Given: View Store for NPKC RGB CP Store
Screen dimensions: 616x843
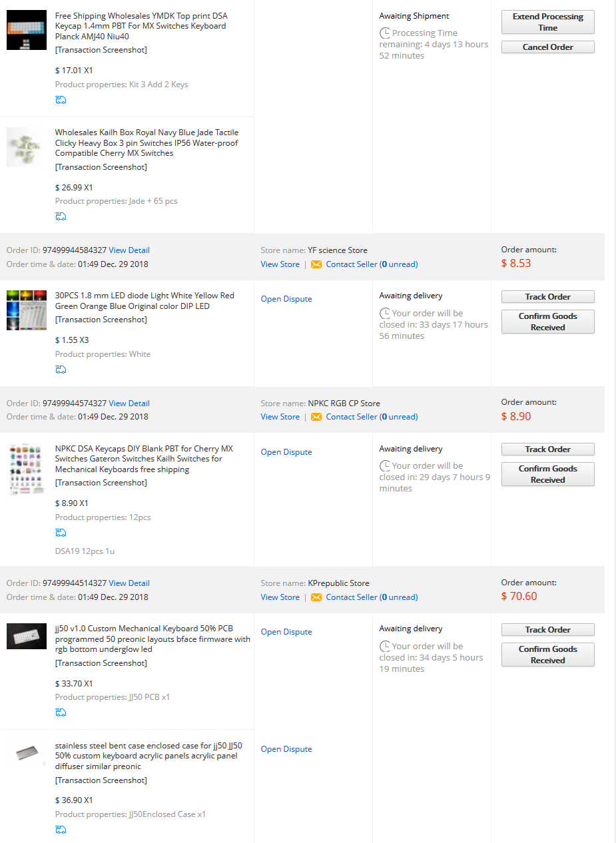Looking at the screenshot, I should coord(280,417).
